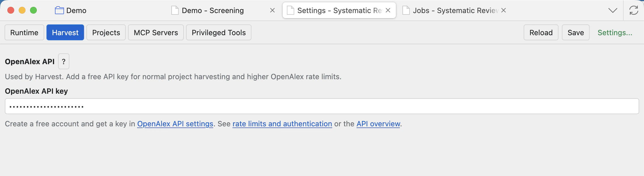Save the settings
The width and height of the screenshot is (644, 176).
576,33
